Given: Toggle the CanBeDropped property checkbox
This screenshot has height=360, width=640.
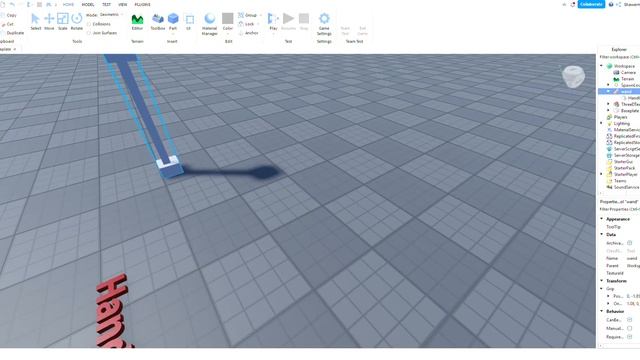Looking at the screenshot, I should tap(629, 320).
